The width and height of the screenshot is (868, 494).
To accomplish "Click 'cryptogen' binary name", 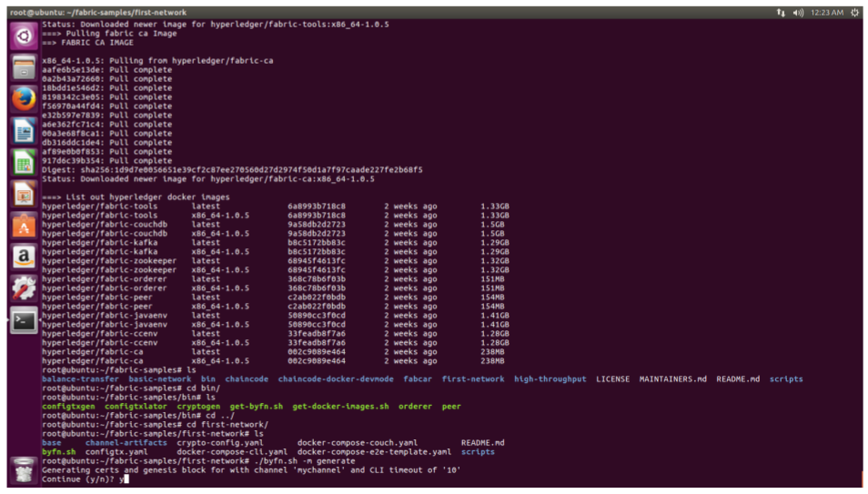I will click(198, 406).
